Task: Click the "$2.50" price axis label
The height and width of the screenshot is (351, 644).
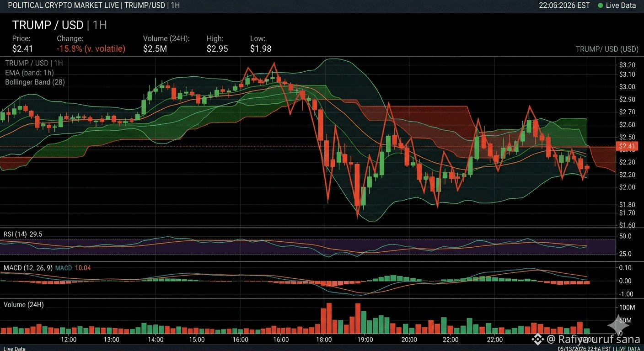Action: click(628, 137)
